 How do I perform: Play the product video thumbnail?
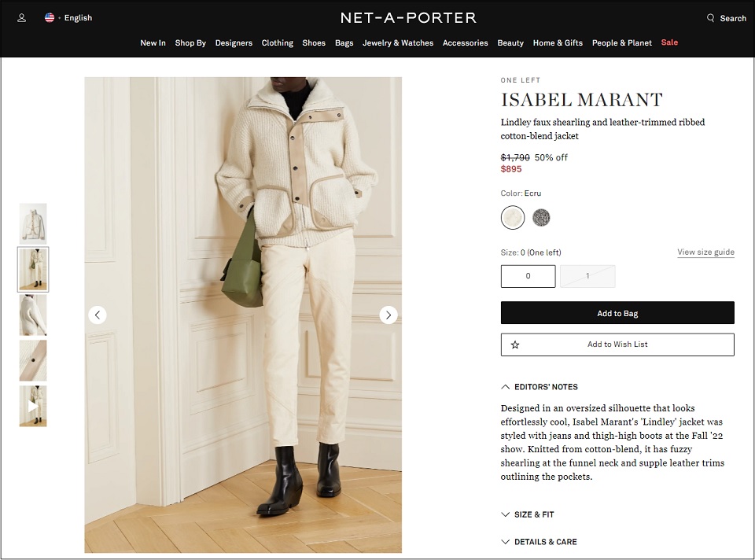click(x=33, y=406)
